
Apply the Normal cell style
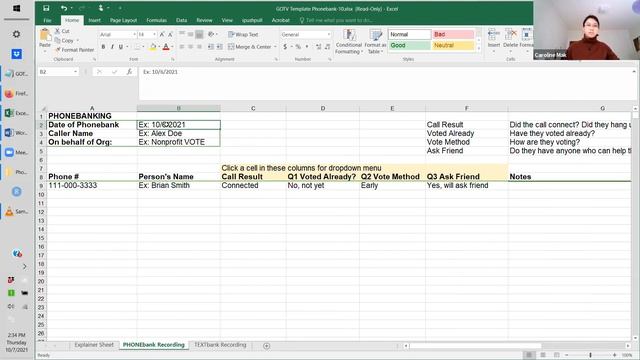click(x=409, y=34)
